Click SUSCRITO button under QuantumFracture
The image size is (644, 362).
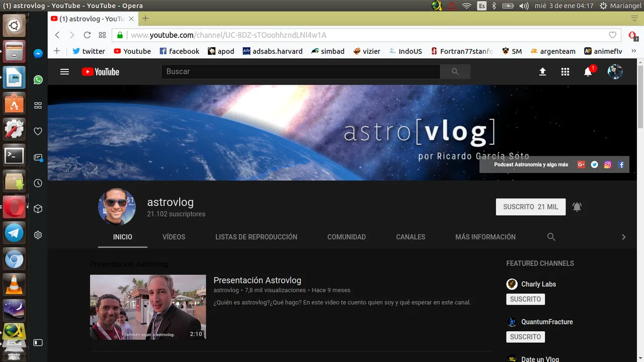click(x=525, y=337)
